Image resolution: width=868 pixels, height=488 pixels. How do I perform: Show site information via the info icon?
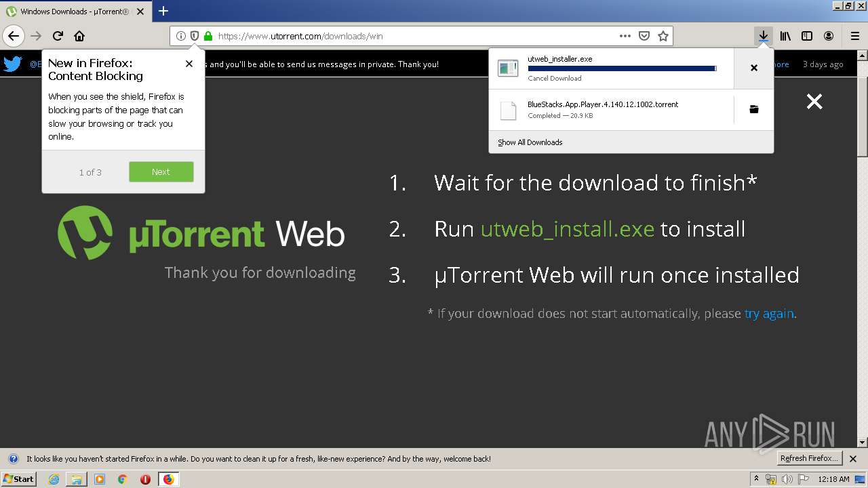pos(181,36)
